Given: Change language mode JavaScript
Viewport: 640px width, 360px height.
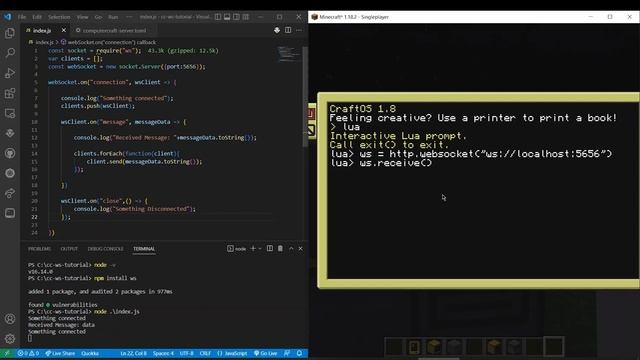Looking at the screenshot, I should 232,353.
